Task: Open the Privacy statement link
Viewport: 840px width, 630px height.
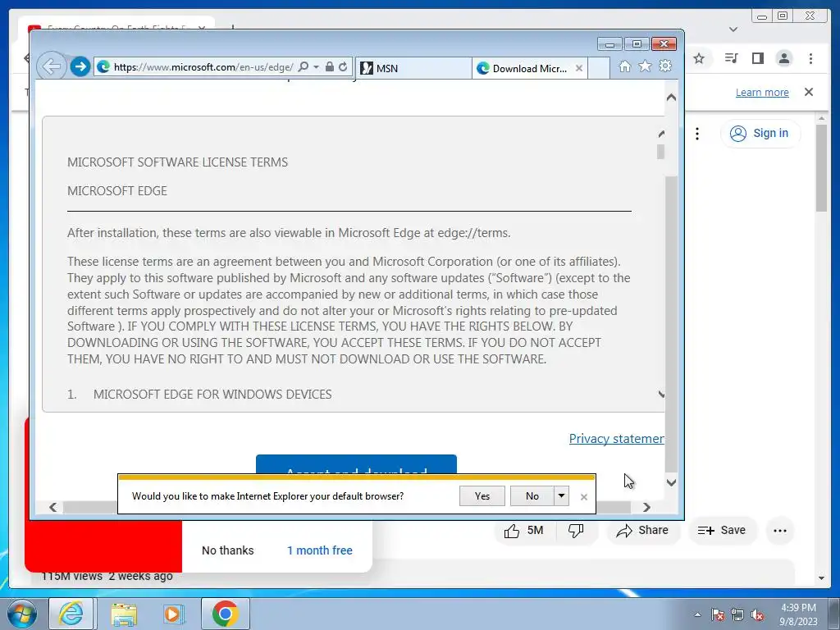Action: pyautogui.click(x=617, y=439)
